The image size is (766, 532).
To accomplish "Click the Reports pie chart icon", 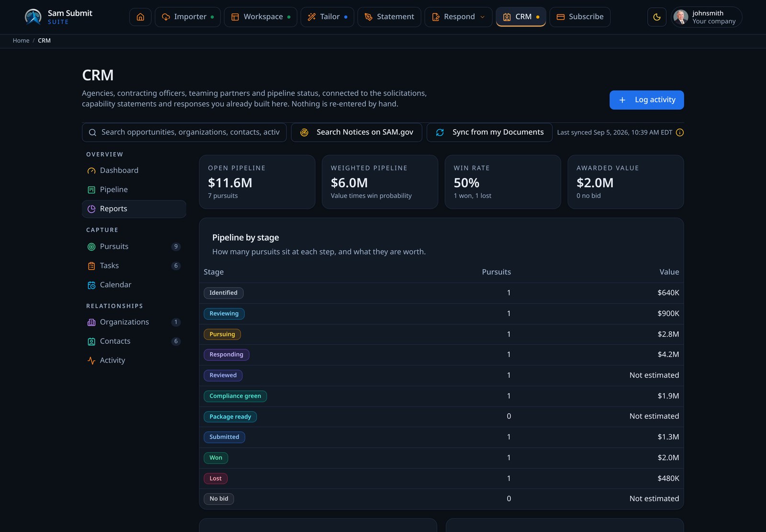I will point(91,209).
